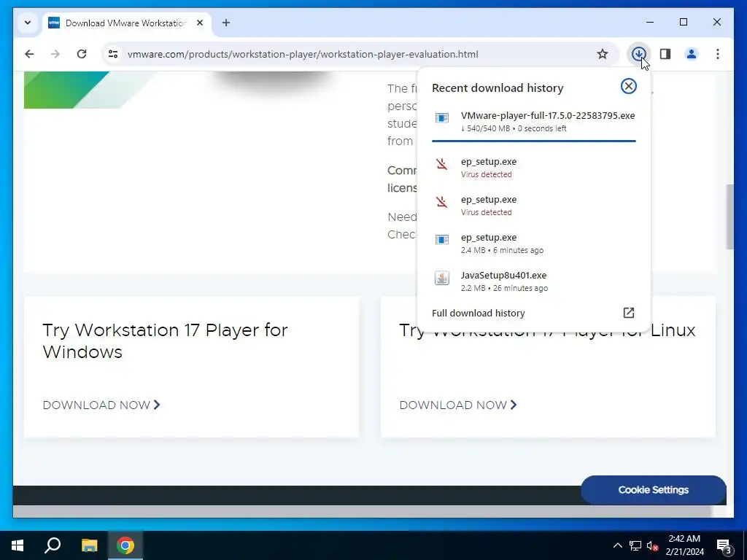747x560 pixels.
Task: Click the muted volume tray icon
Action: 652,545
